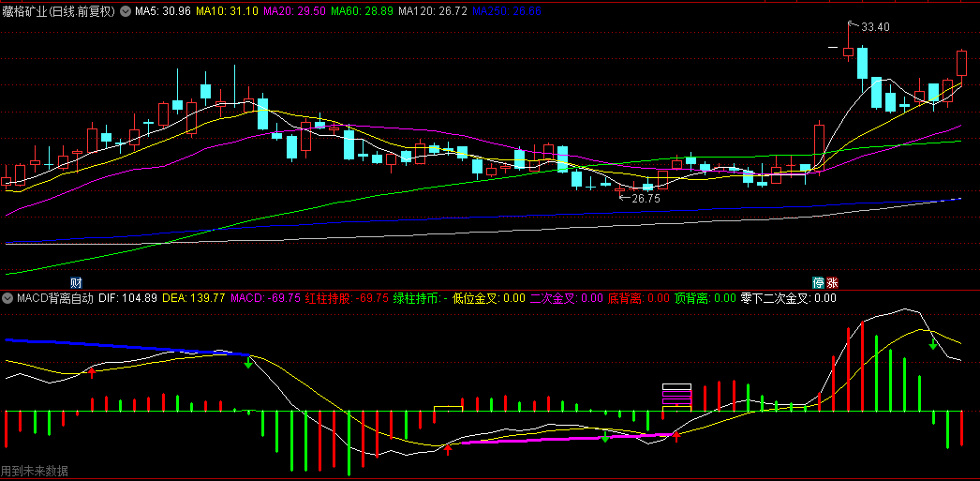Click the MA60: 28.89 label
Screen dimensions: 980x481
[363, 10]
